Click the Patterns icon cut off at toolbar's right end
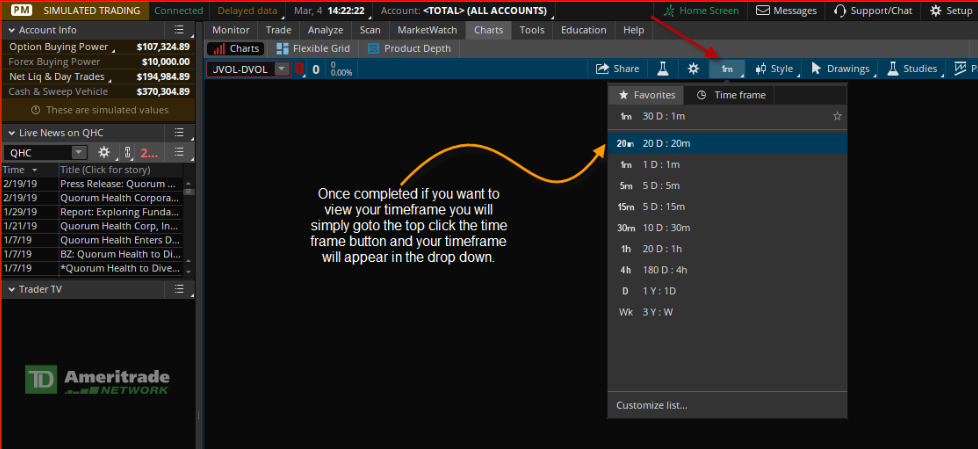The height and width of the screenshot is (449, 978). [x=962, y=69]
